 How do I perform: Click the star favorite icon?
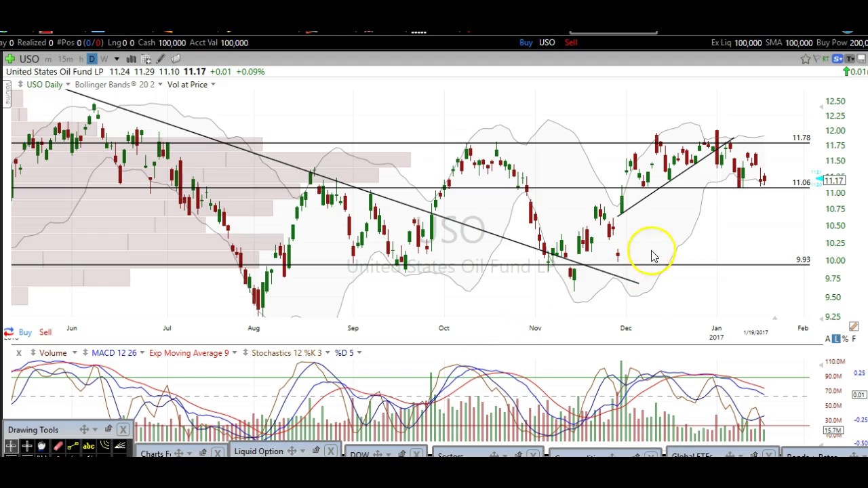pyautogui.click(x=806, y=59)
